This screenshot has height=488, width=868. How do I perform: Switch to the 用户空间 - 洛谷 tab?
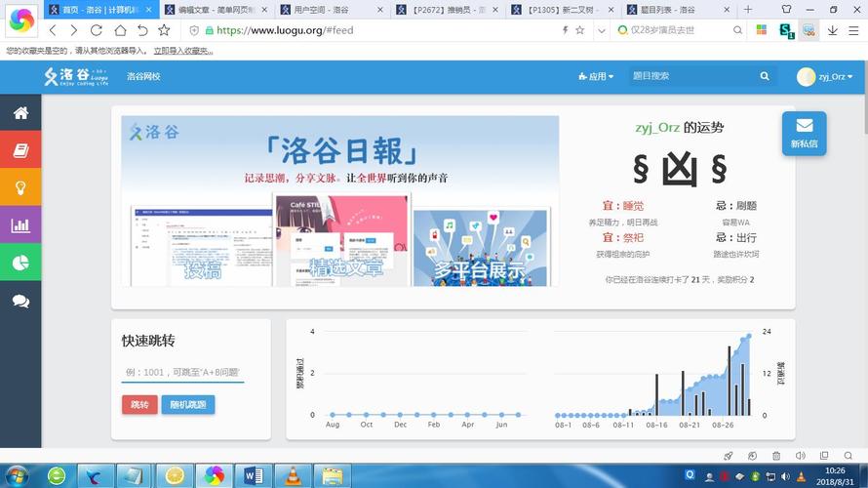point(331,10)
